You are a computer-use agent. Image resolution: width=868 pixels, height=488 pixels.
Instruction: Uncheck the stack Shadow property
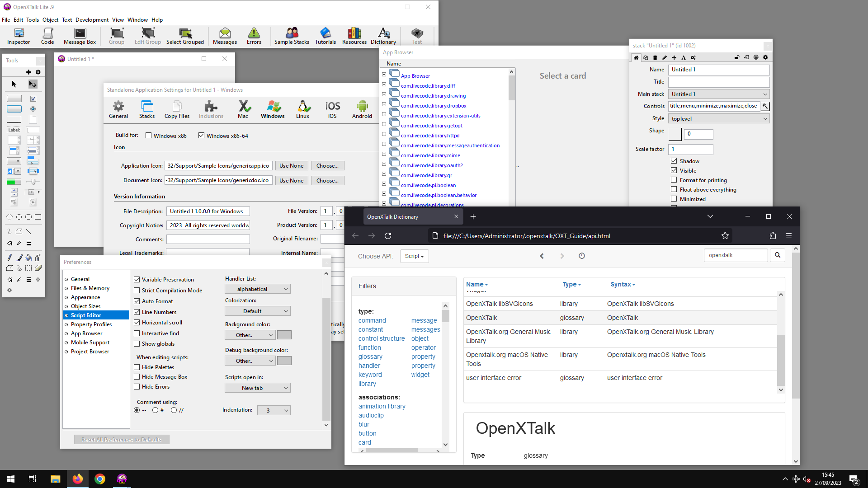(674, 161)
